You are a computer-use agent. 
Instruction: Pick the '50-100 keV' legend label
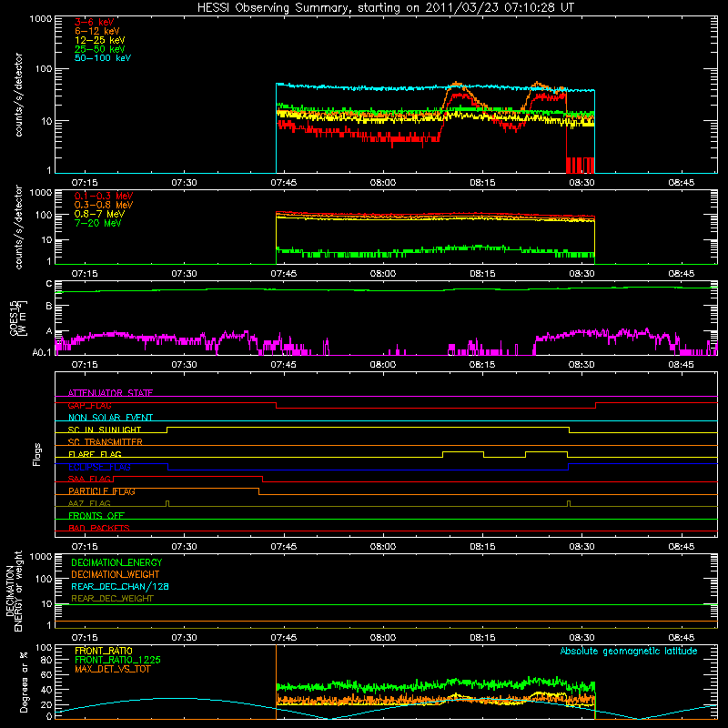point(103,57)
